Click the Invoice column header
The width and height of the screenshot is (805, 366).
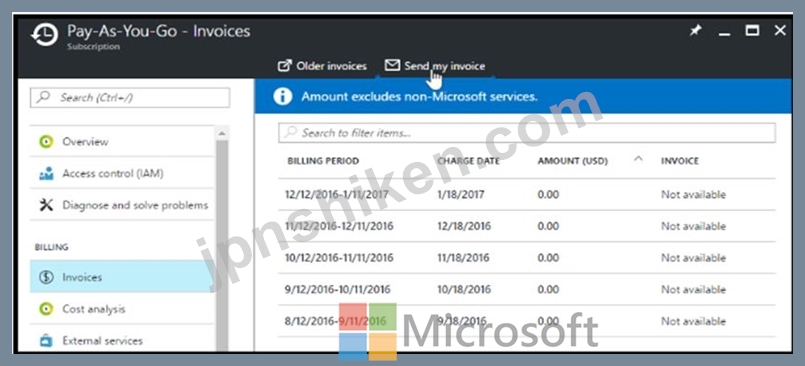click(680, 161)
